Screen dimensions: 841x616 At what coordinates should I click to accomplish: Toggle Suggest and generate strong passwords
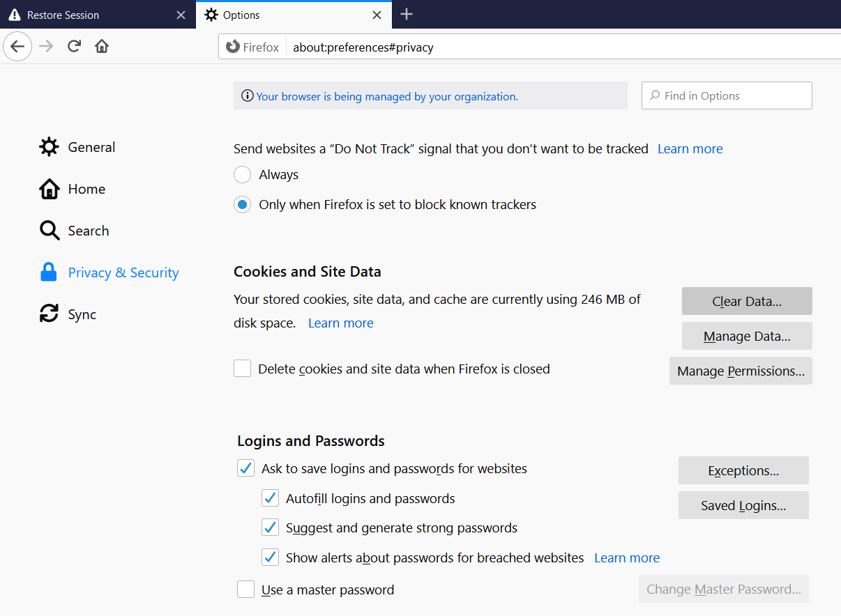[270, 528]
